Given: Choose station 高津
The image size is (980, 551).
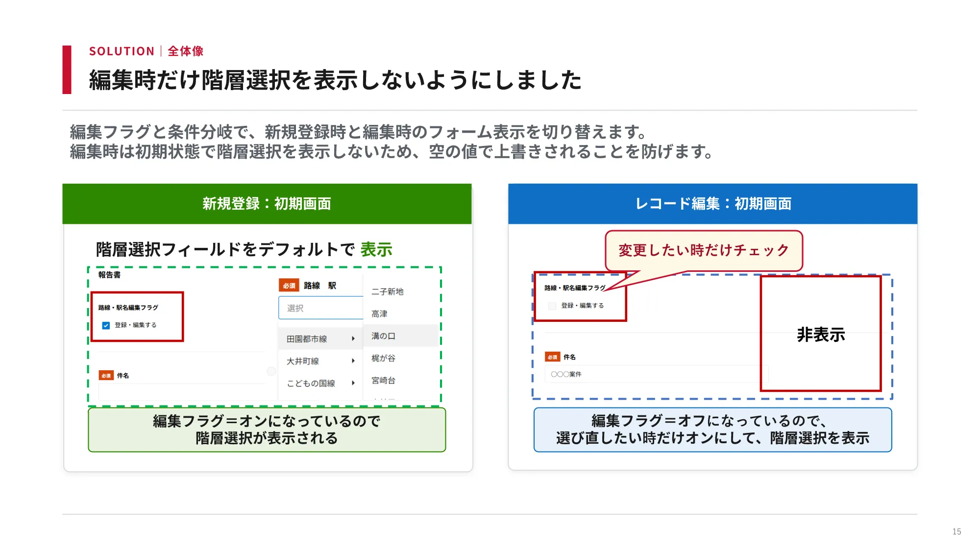Looking at the screenshot, I should click(x=401, y=313).
